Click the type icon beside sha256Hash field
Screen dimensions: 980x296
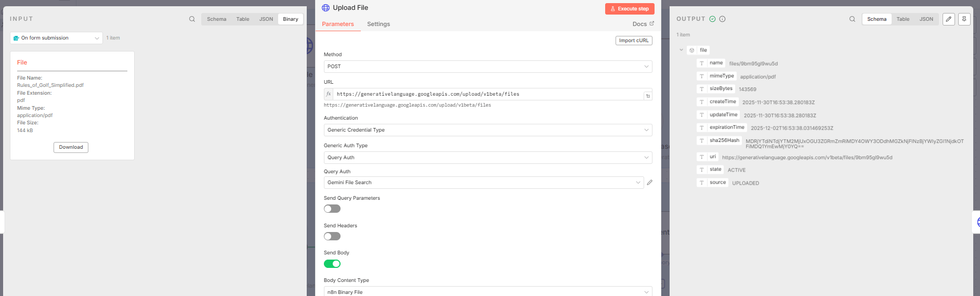coord(702,140)
